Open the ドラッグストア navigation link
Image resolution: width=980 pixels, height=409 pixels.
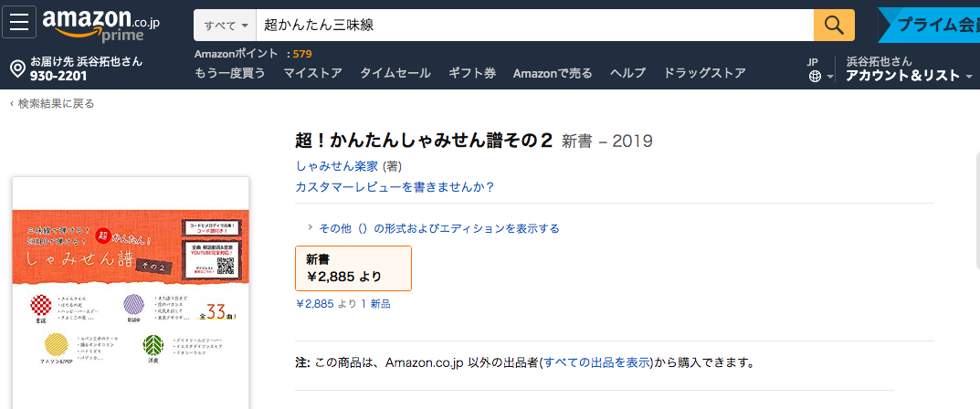(704, 73)
